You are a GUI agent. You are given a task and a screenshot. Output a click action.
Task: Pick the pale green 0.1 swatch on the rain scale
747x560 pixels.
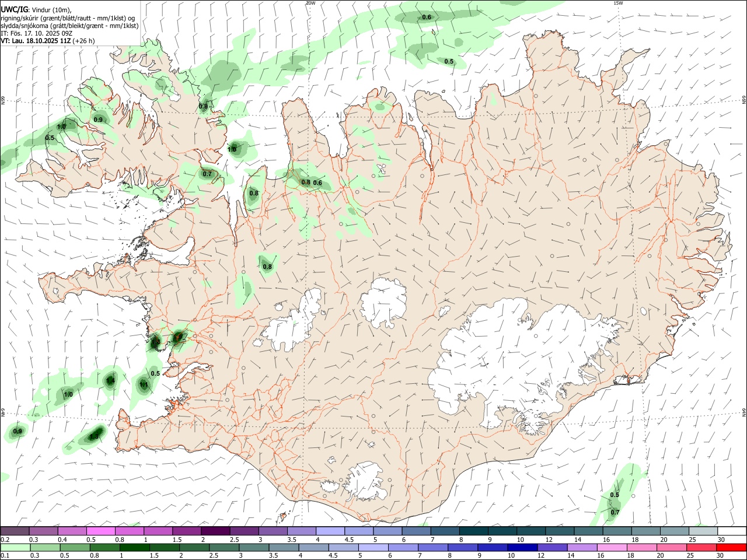[15, 548]
